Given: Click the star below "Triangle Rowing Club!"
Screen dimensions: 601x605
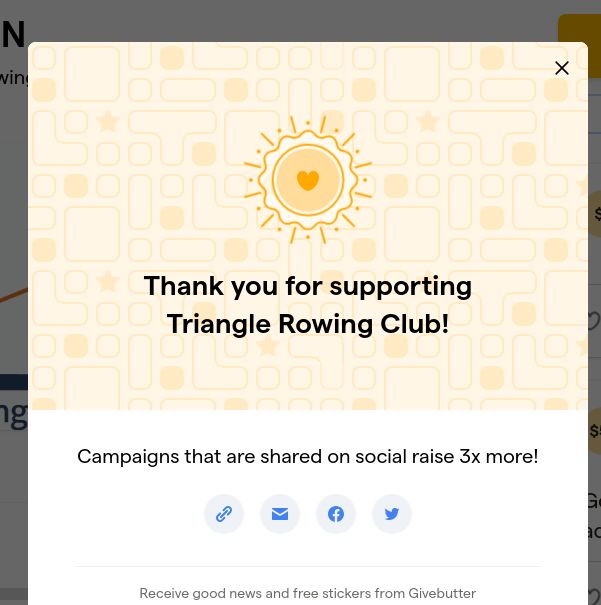Looking at the screenshot, I should tap(267, 346).
